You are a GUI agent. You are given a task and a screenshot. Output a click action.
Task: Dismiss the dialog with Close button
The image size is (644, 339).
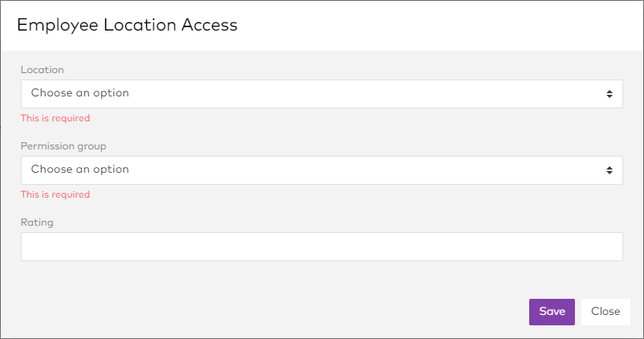[605, 312]
